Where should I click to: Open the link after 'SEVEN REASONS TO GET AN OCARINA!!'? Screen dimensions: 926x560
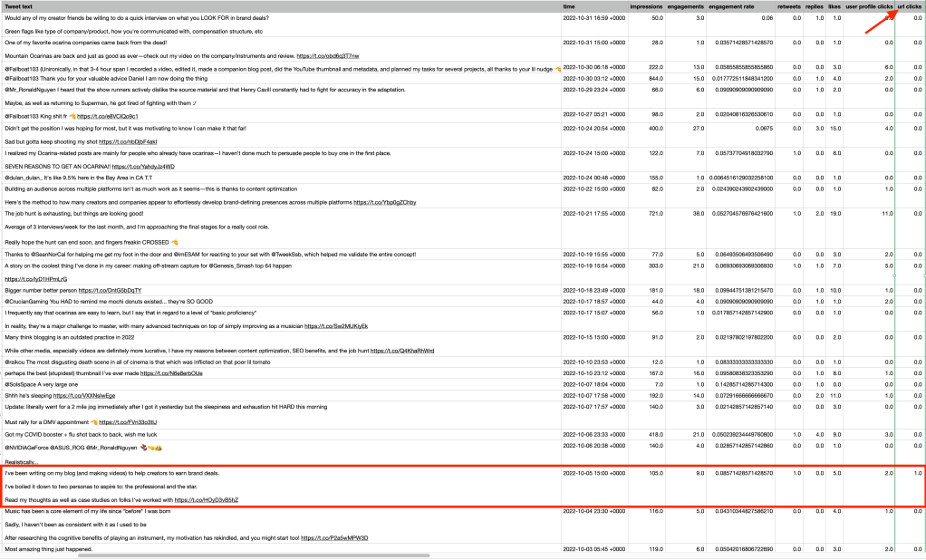(x=142, y=167)
